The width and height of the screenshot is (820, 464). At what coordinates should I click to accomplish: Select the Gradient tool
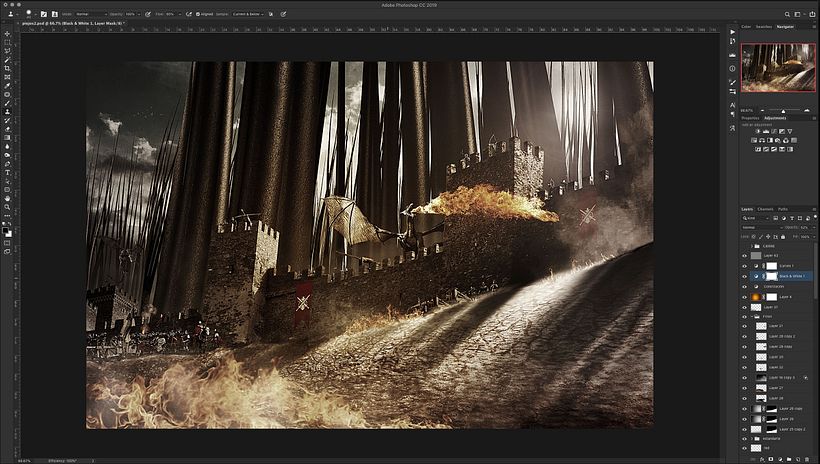point(7,138)
